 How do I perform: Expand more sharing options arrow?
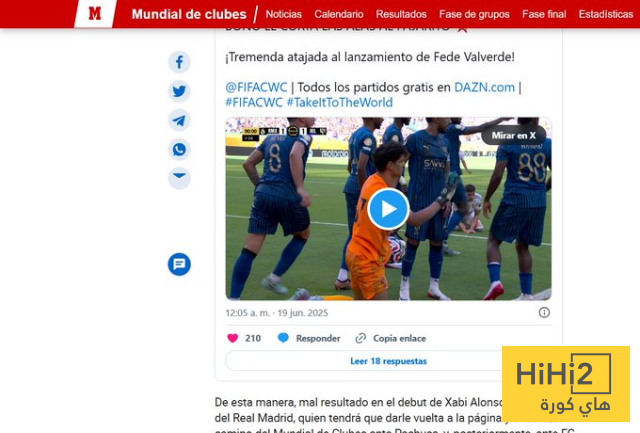pos(179,178)
